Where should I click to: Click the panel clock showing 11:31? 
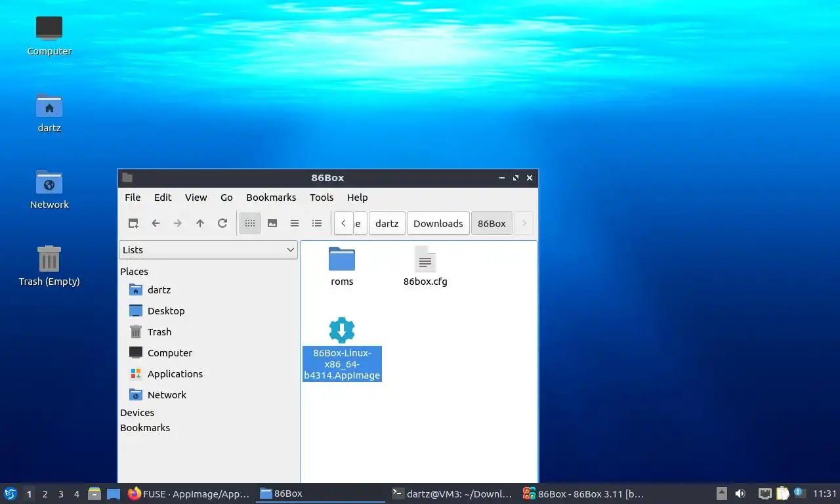[x=824, y=493]
